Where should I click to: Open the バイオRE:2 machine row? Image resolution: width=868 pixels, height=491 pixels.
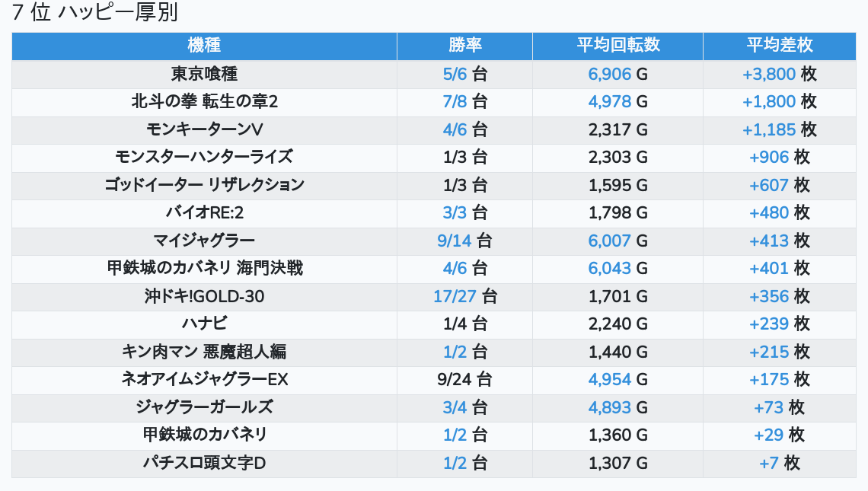pos(204,212)
